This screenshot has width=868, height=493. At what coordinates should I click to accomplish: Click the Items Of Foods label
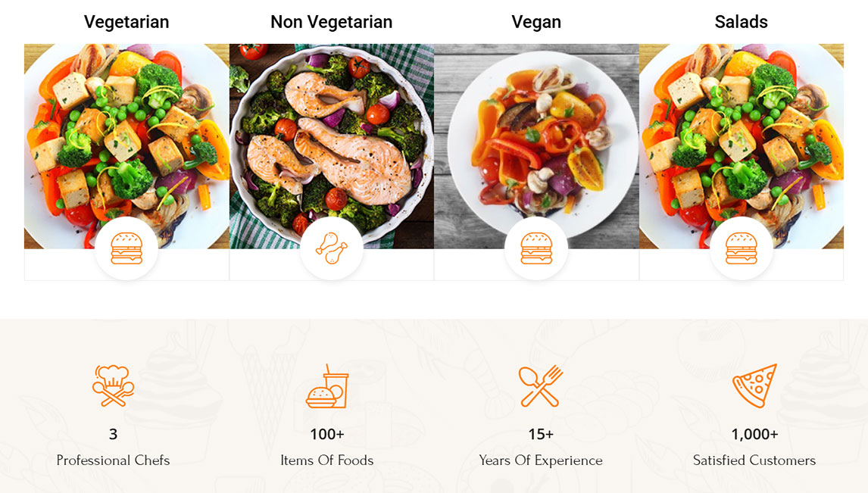pos(327,460)
